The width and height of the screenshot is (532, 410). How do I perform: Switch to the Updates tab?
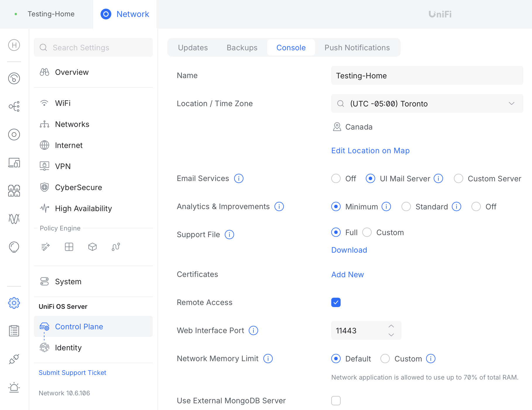click(x=193, y=47)
